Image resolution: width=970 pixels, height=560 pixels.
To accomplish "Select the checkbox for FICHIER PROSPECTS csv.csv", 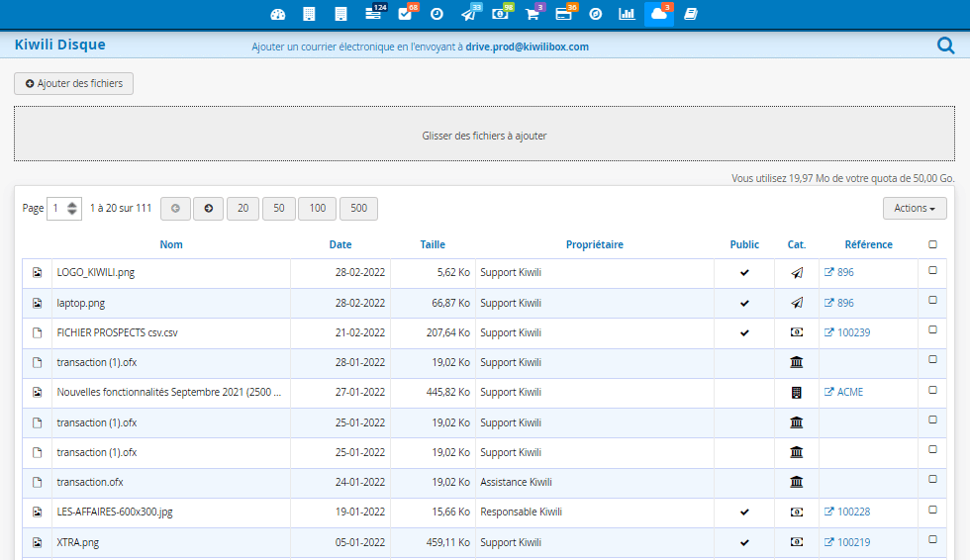I will pos(932,330).
